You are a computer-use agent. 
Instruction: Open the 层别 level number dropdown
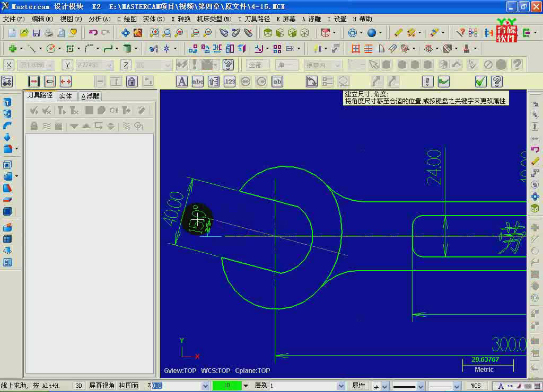tap(341, 386)
